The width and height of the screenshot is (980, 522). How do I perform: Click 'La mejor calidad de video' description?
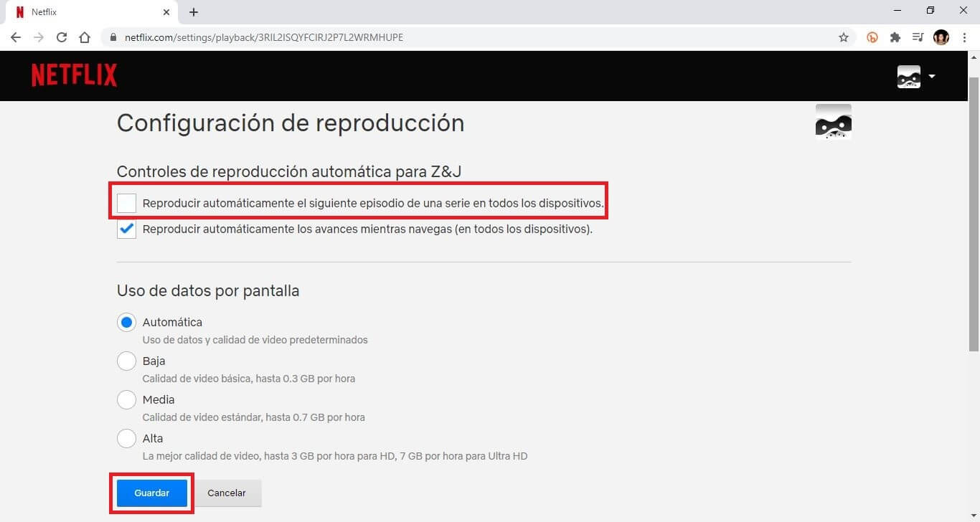pos(335,456)
